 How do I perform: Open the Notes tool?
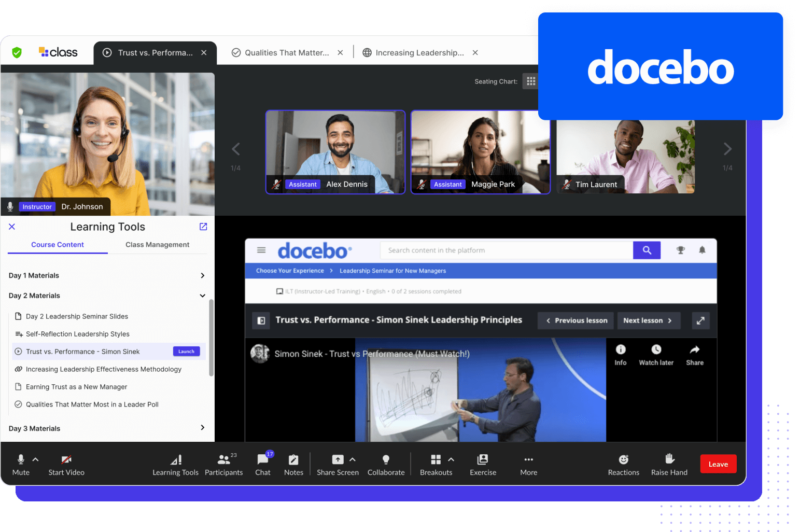coord(293,460)
